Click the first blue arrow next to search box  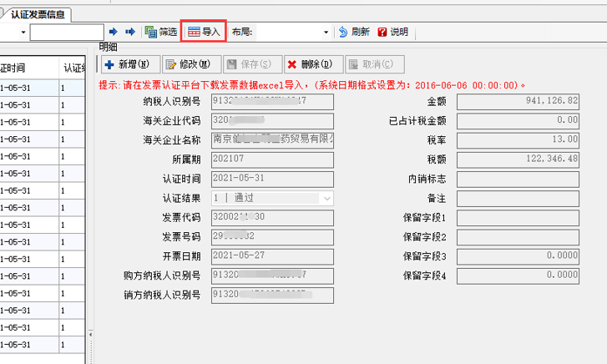coord(114,33)
